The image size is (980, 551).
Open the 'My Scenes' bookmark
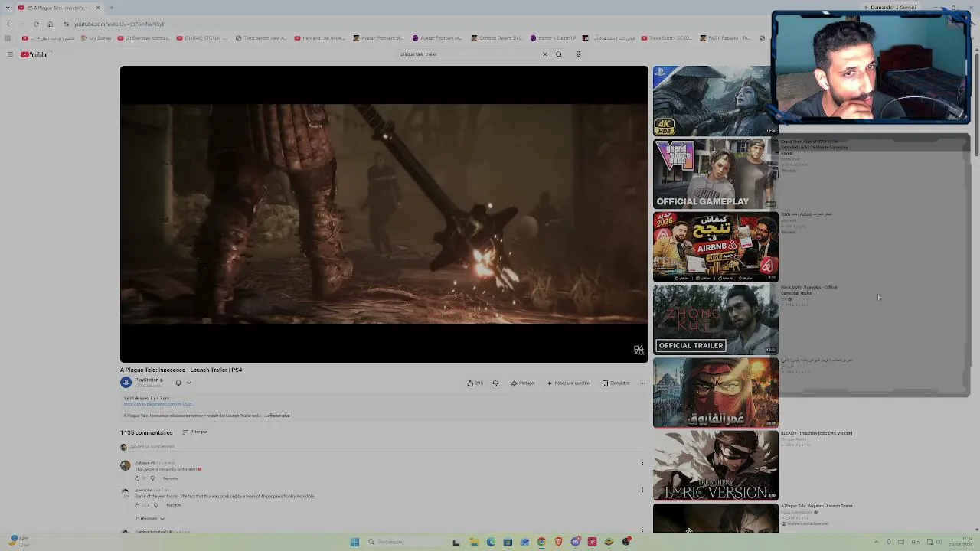click(x=96, y=38)
